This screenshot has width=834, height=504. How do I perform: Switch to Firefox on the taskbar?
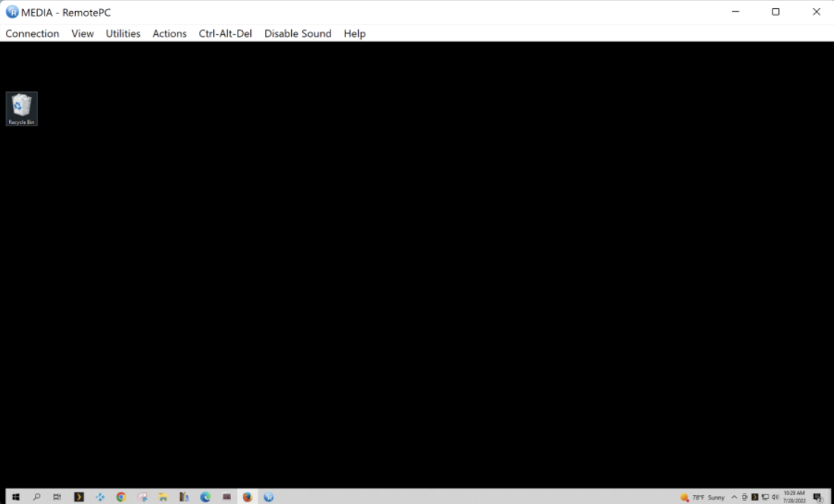[x=247, y=497]
